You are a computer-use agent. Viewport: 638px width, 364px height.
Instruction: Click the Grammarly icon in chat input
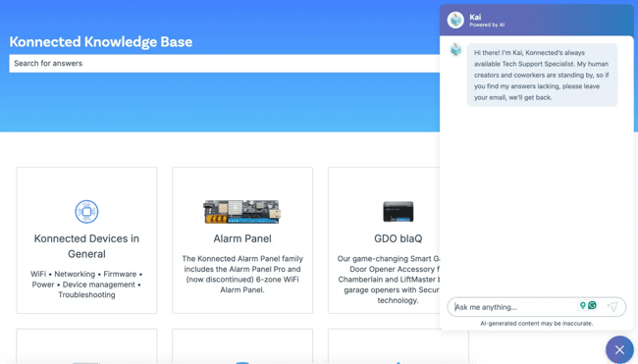pyautogui.click(x=593, y=305)
